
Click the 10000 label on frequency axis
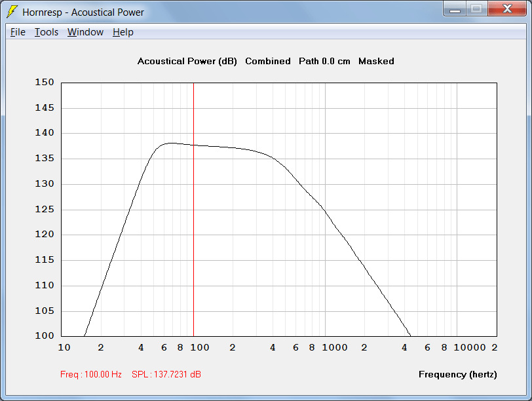(x=470, y=348)
